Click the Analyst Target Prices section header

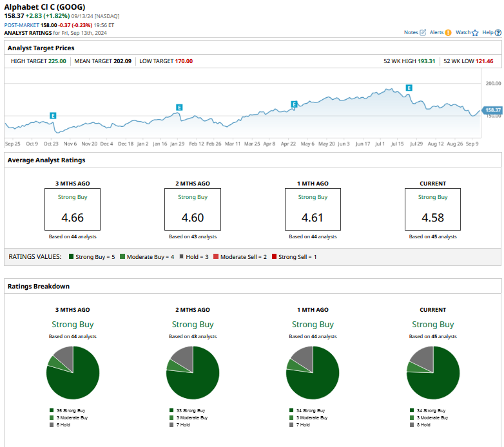tap(41, 48)
